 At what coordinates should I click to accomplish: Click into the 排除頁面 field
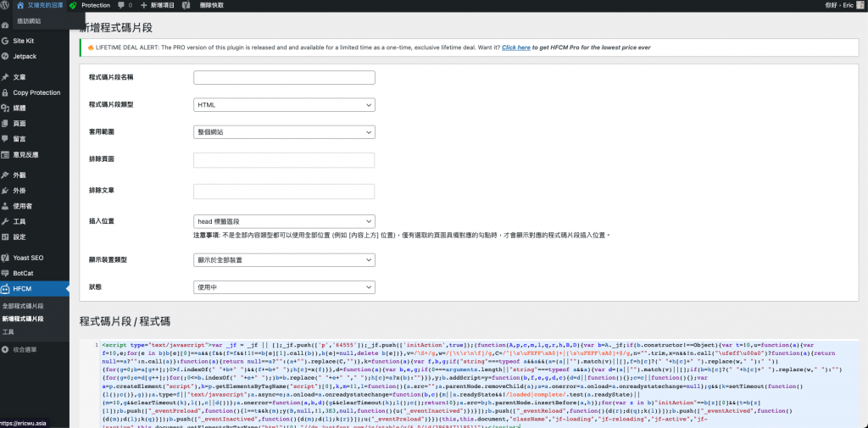(x=284, y=160)
